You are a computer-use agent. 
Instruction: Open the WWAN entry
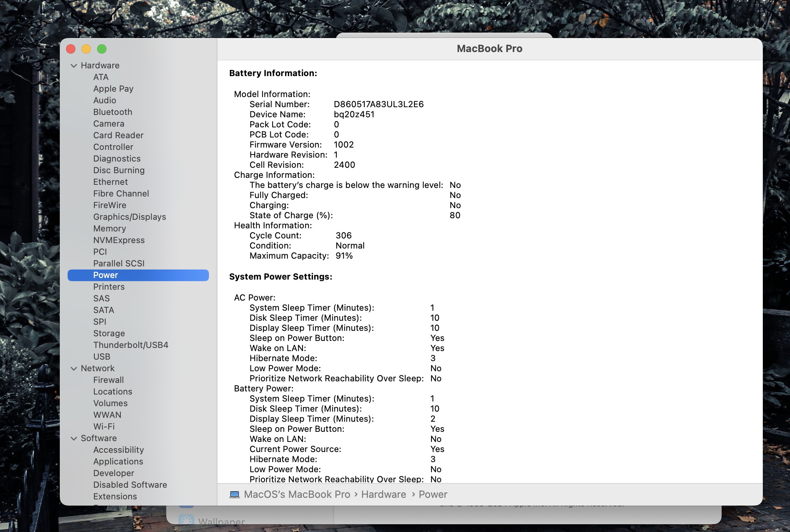[107, 415]
